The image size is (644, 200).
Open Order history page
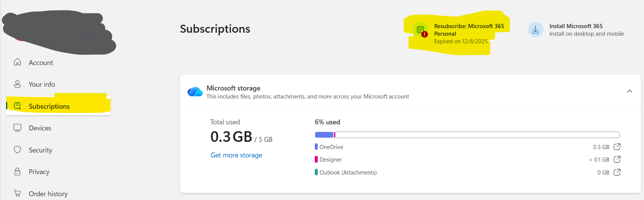click(48, 194)
